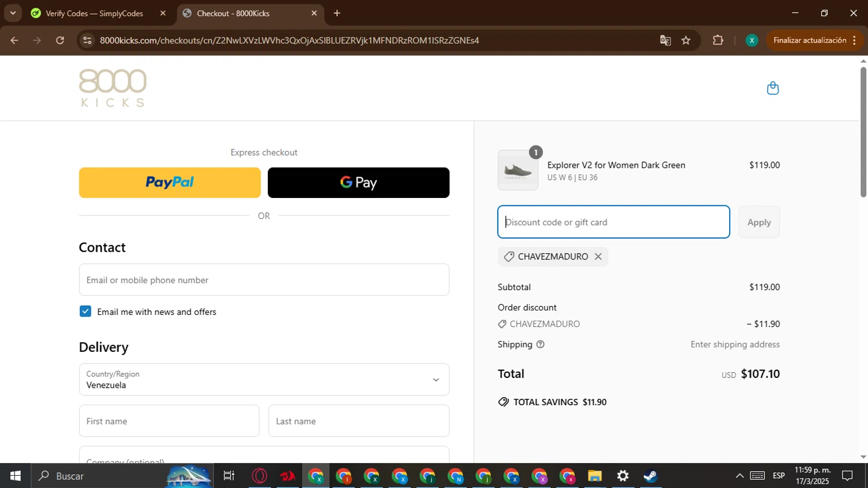868x488 pixels.
Task: Uncheck Email me with news and offers
Action: pyautogui.click(x=85, y=311)
